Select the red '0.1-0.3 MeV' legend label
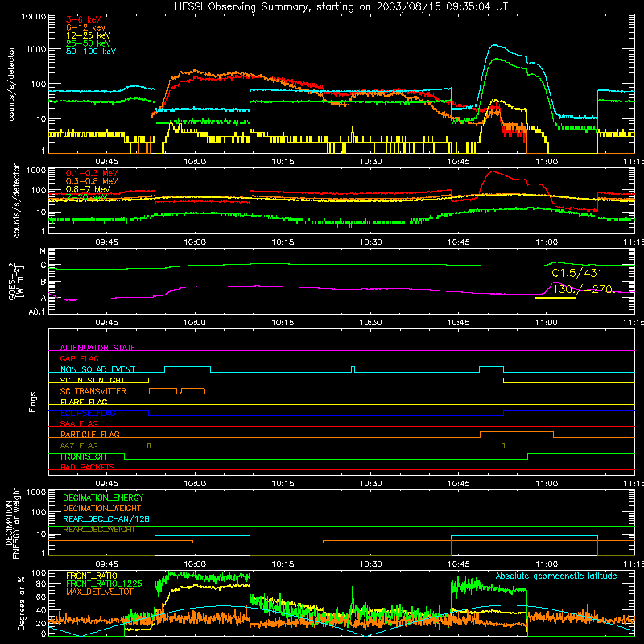This screenshot has width=644, height=644. (92, 173)
